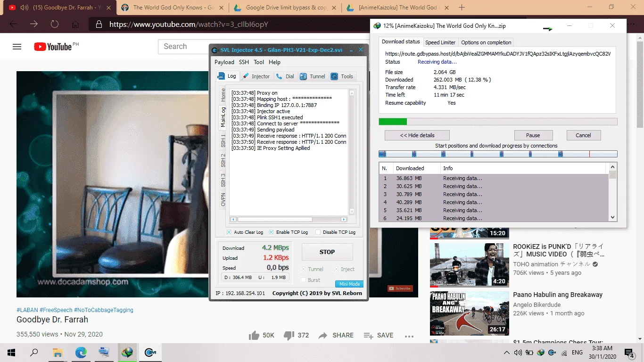Click the browser home icon
The image size is (644, 362).
[75, 25]
